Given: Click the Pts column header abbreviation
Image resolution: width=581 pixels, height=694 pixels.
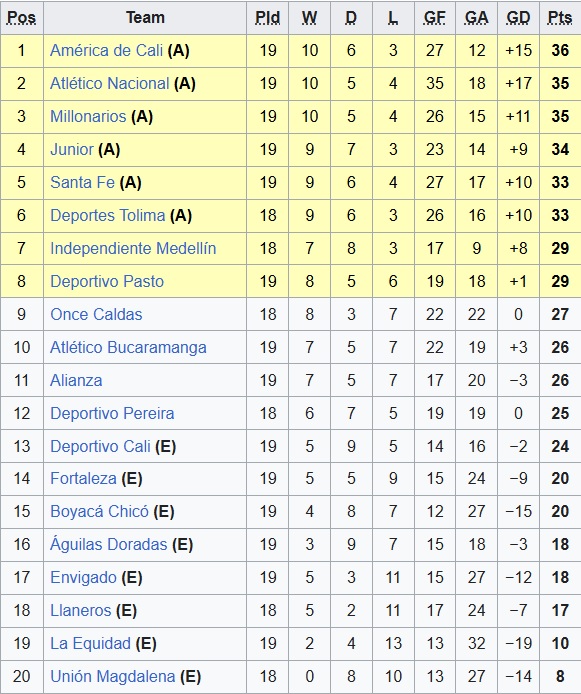Looking at the screenshot, I should [560, 18].
